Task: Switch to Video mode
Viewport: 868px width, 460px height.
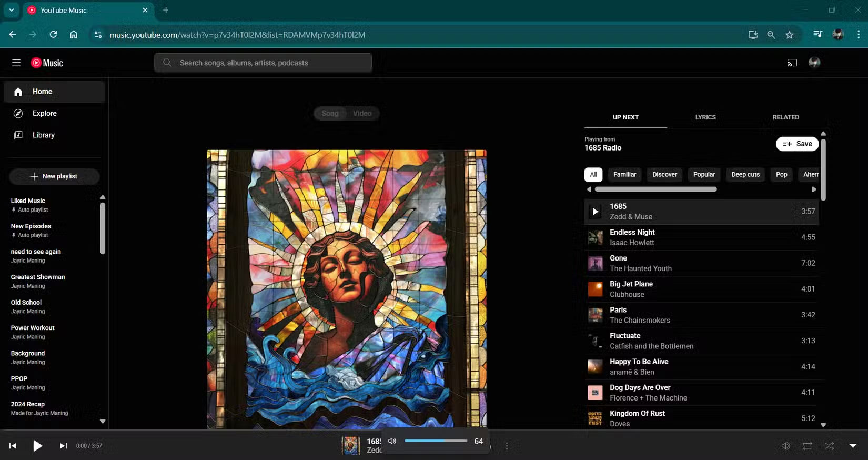Action: [362, 113]
